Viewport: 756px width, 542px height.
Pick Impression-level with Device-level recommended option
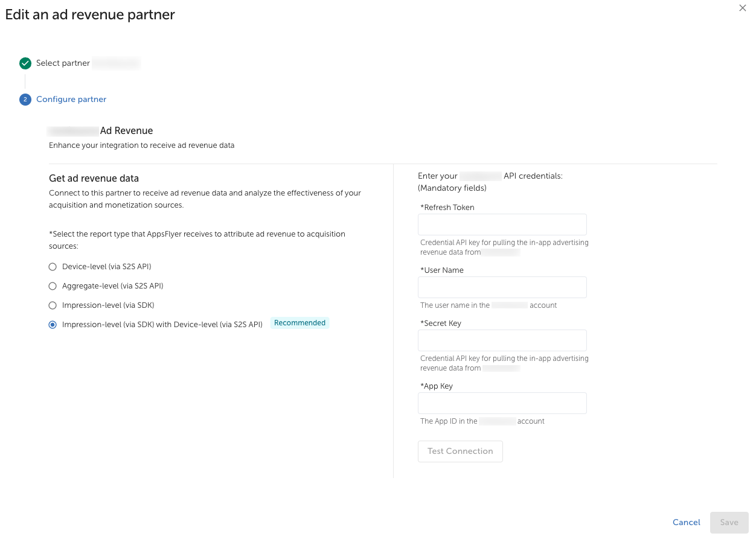coord(53,325)
